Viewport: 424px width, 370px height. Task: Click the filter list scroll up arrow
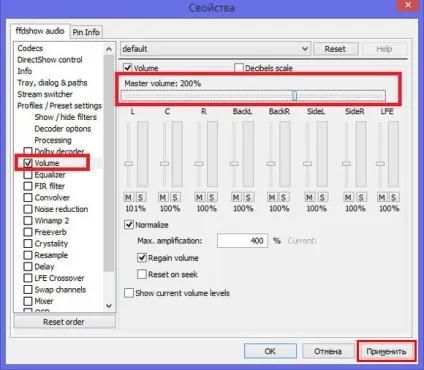coord(109,49)
